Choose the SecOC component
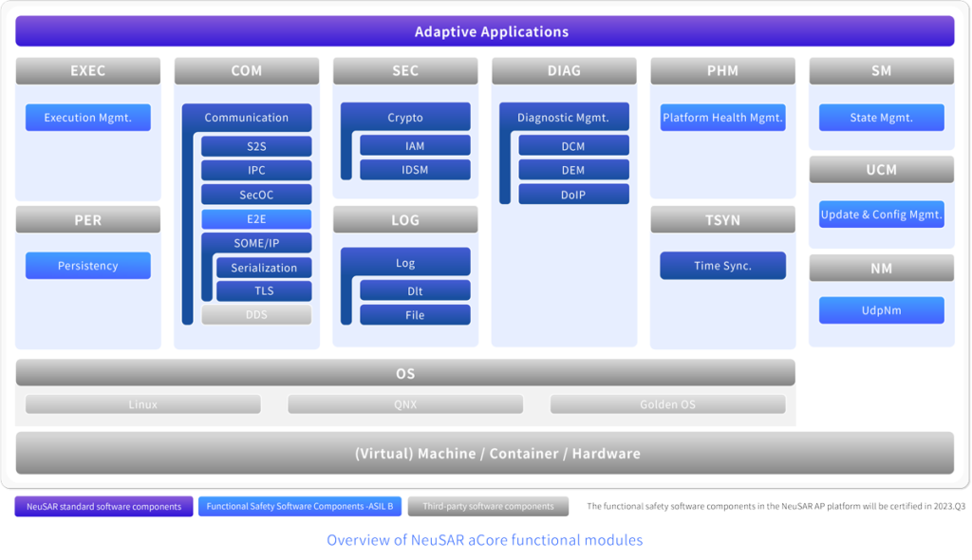972x560 pixels. [x=256, y=195]
